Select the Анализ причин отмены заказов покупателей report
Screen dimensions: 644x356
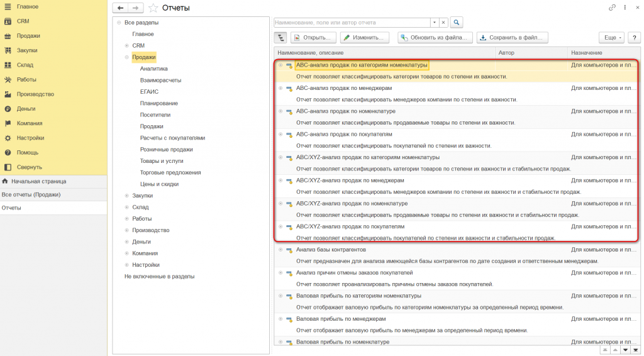tap(355, 272)
